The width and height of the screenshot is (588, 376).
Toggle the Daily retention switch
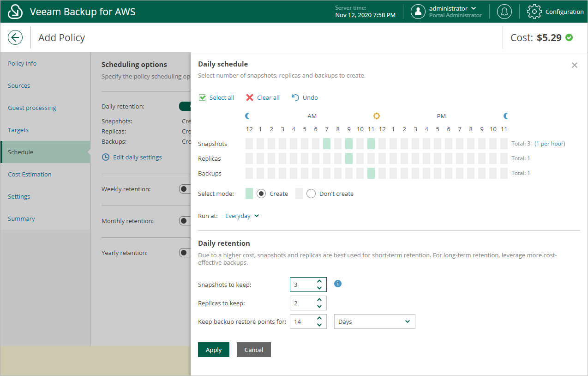pyautogui.click(x=185, y=106)
